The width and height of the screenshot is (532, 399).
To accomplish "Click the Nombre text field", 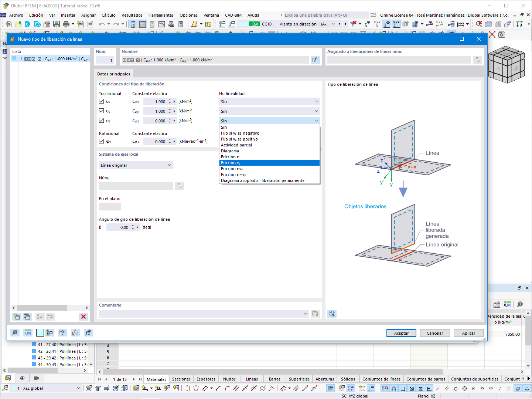I will pos(215,60).
